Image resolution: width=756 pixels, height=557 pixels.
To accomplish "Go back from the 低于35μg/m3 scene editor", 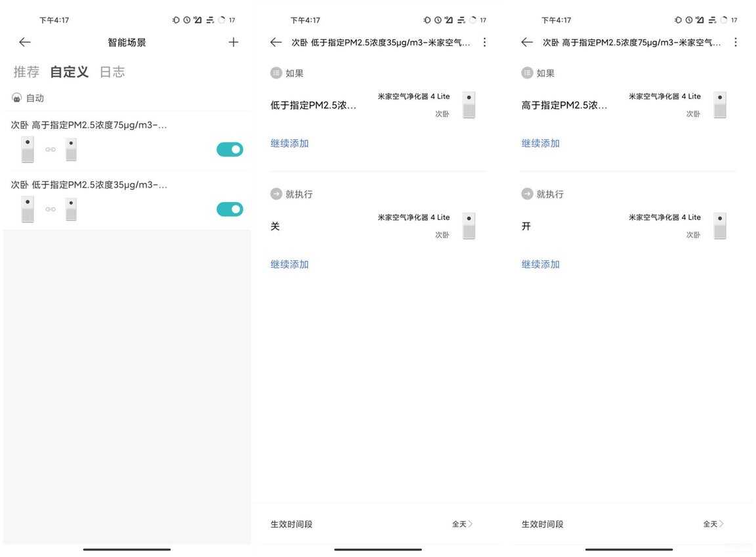I will tap(276, 43).
